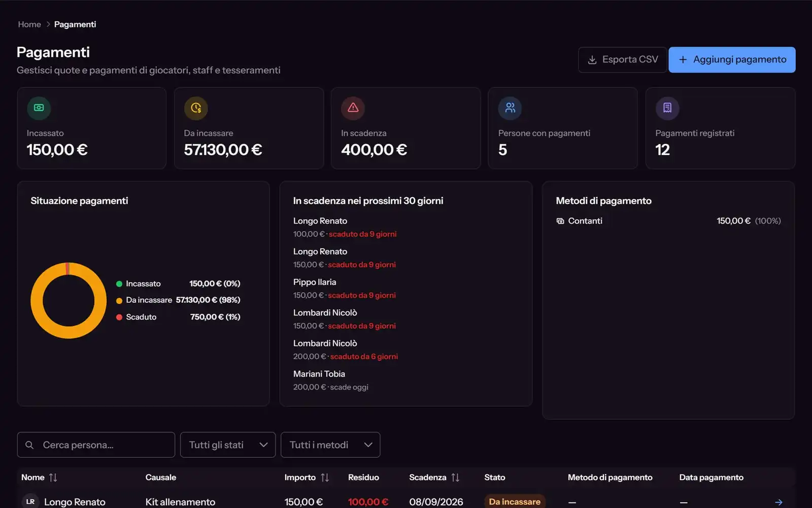Viewport: 812px width, 508px height.
Task: Select Lombardi Nicolò 150,00 € overdue entry
Action: [345, 319]
